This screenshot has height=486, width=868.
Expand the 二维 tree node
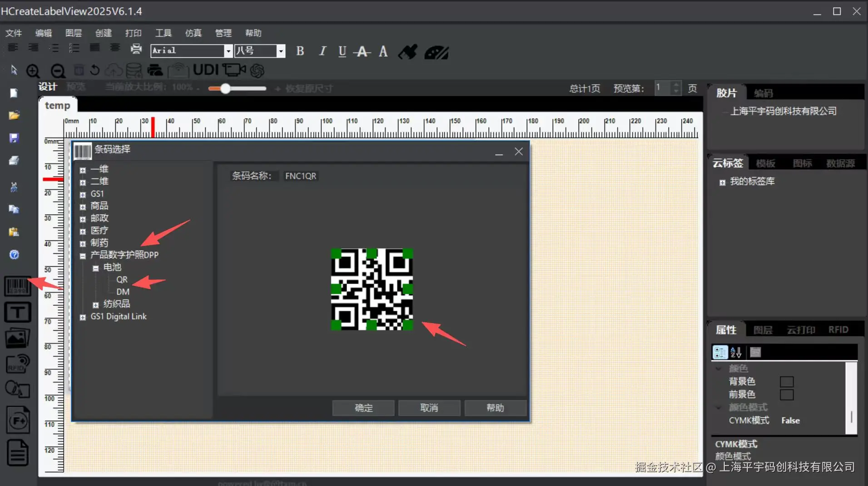click(x=83, y=182)
